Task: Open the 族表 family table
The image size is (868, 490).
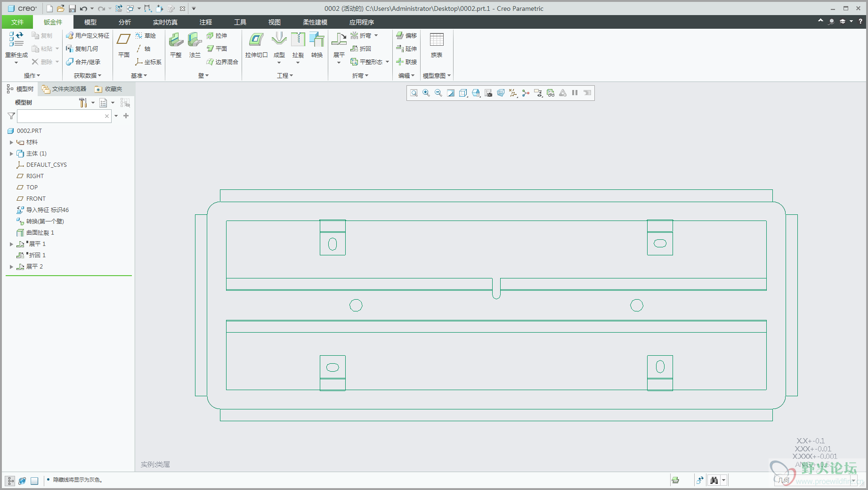Action: 437,45
